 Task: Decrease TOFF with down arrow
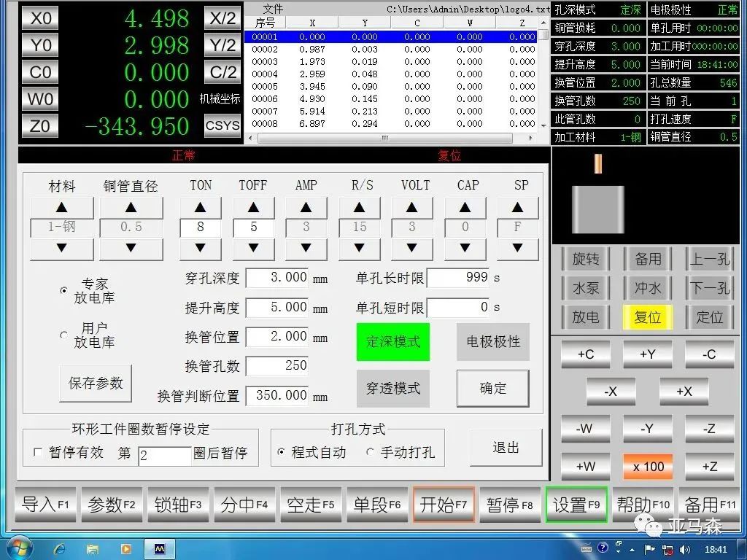point(253,249)
